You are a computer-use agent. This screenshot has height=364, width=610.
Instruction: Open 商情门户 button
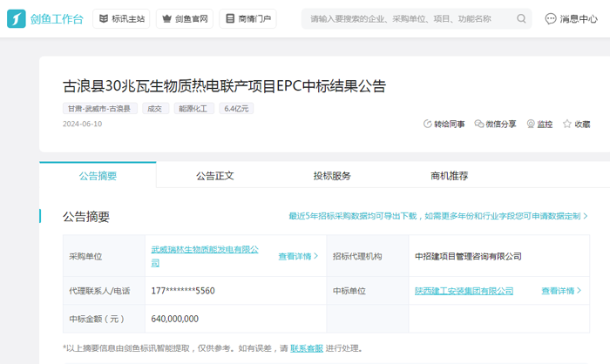click(247, 18)
